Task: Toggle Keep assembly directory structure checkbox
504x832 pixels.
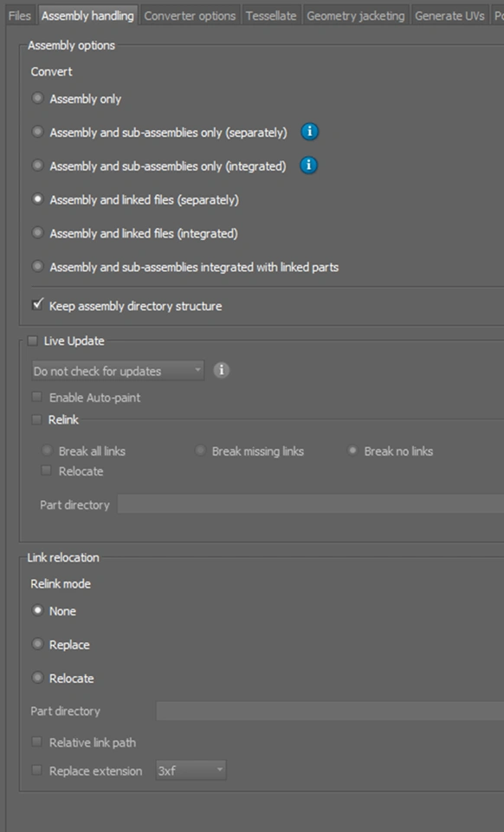Action: pos(37,305)
